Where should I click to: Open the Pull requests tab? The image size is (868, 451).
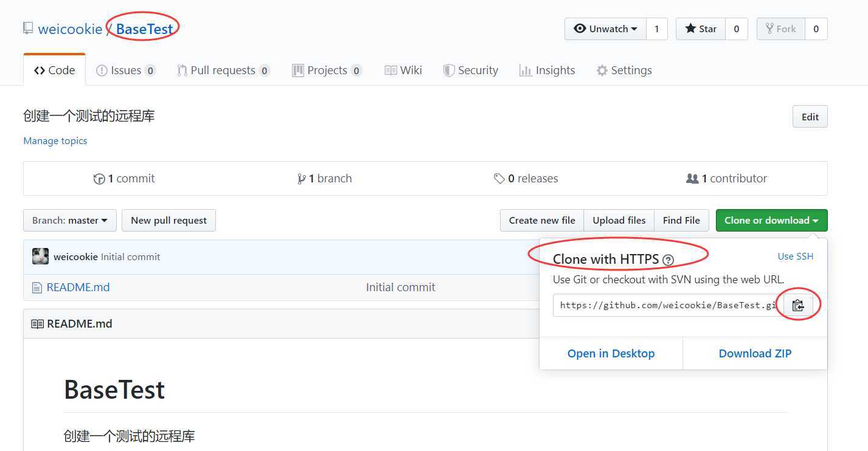223,70
